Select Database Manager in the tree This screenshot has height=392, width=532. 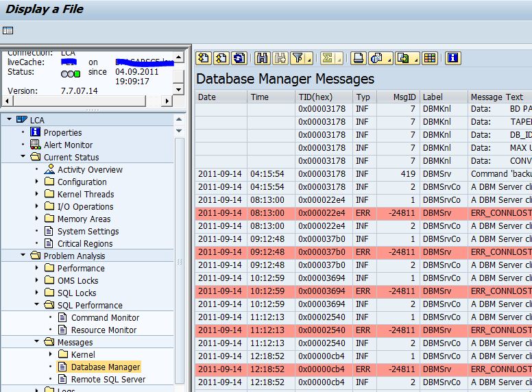click(105, 367)
